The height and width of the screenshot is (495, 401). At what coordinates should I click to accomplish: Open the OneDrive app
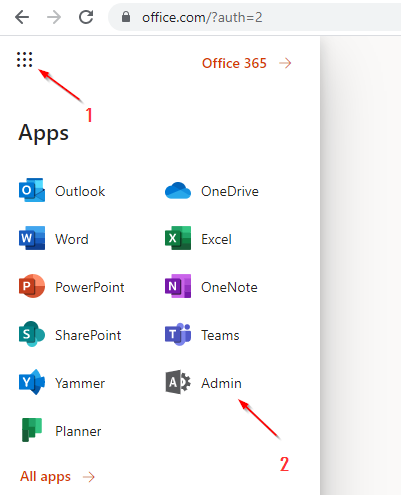pyautogui.click(x=212, y=191)
